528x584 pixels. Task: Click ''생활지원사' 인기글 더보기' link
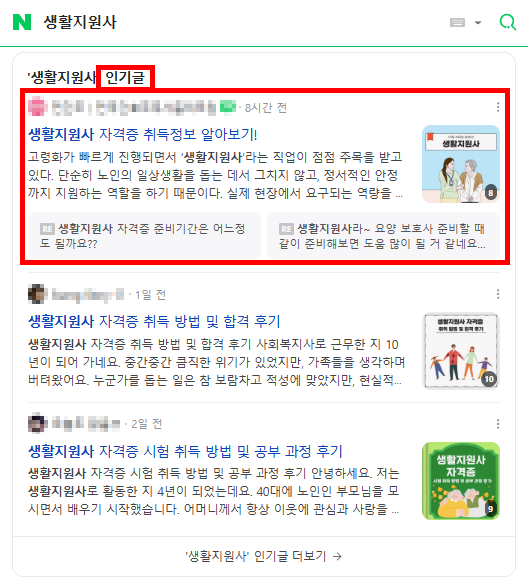tap(264, 556)
